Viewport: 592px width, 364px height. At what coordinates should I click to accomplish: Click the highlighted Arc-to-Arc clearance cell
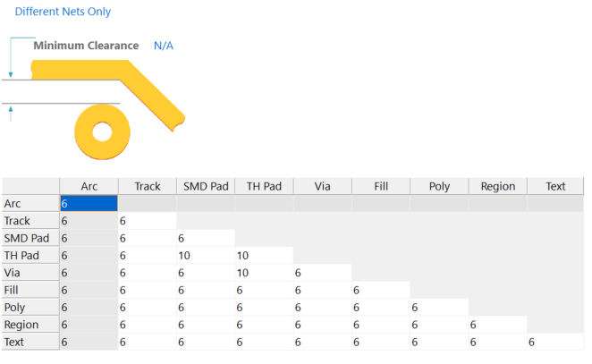coord(89,204)
